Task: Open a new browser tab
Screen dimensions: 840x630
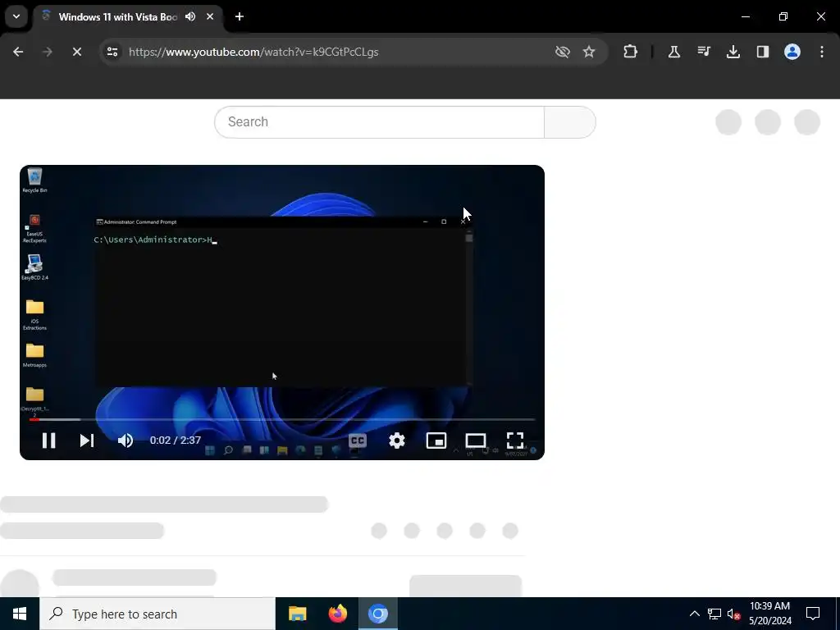Action: 240,16
